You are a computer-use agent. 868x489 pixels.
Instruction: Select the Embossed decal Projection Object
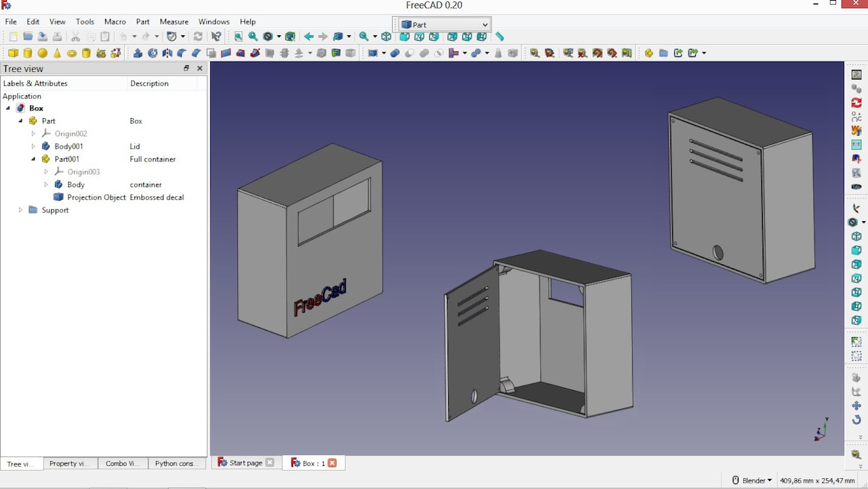tap(96, 197)
